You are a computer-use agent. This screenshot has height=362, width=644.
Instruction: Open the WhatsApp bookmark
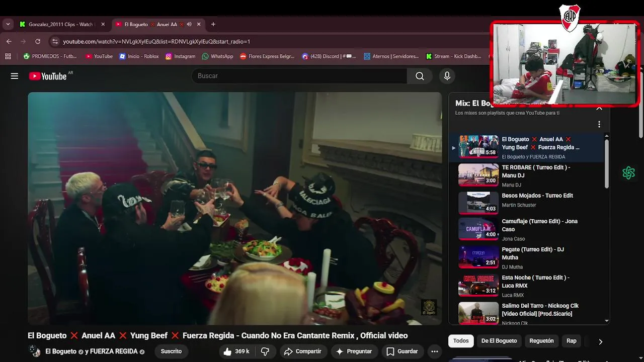[x=217, y=56]
